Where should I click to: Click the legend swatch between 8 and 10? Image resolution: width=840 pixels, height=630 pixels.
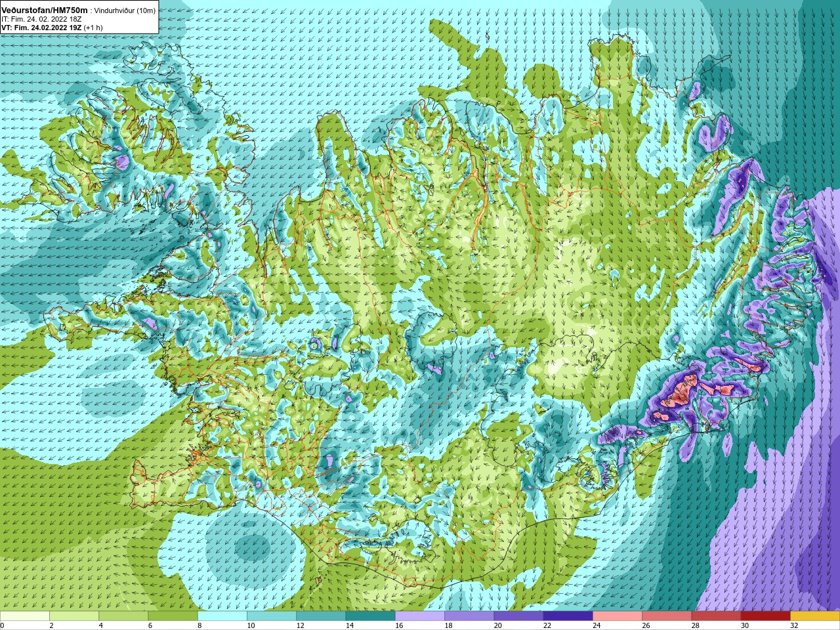(x=222, y=616)
